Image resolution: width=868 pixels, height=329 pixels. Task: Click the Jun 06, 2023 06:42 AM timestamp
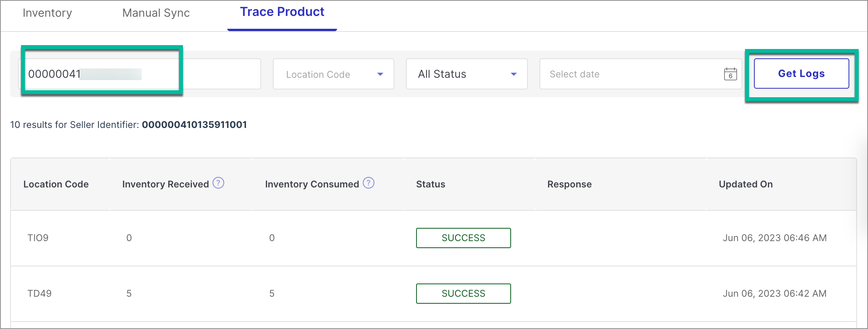pyautogui.click(x=775, y=293)
